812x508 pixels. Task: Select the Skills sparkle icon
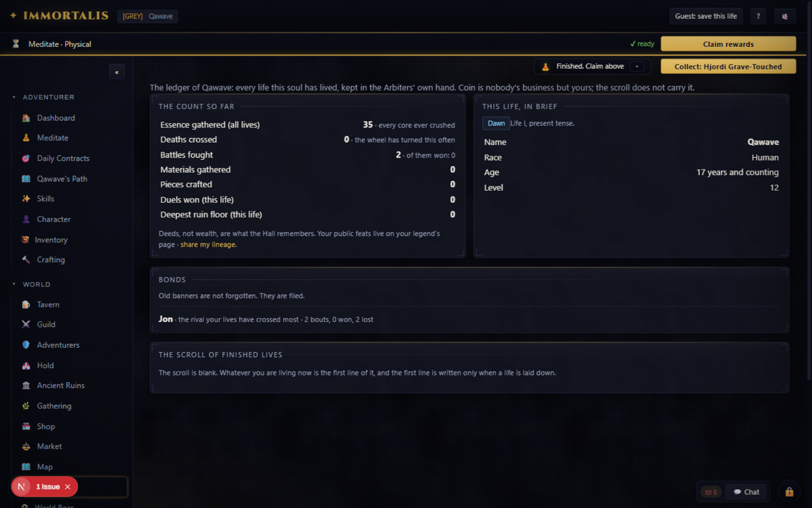26,199
